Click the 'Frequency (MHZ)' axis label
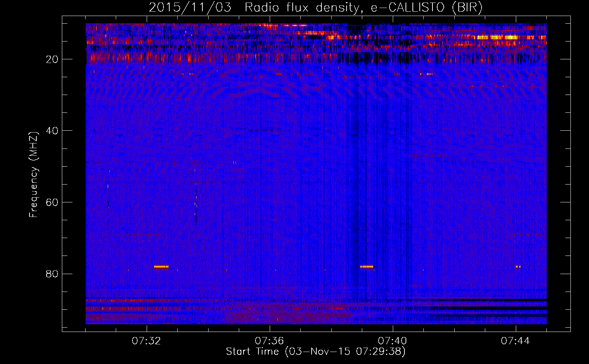The image size is (589, 364). coord(33,175)
